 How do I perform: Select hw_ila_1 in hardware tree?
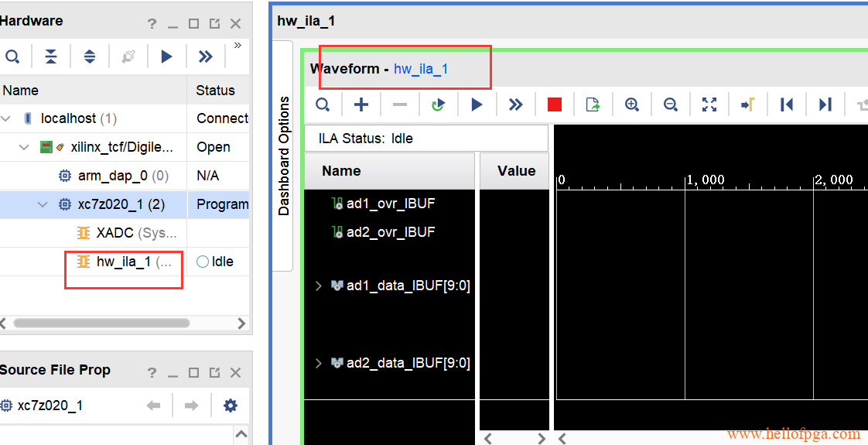[123, 262]
